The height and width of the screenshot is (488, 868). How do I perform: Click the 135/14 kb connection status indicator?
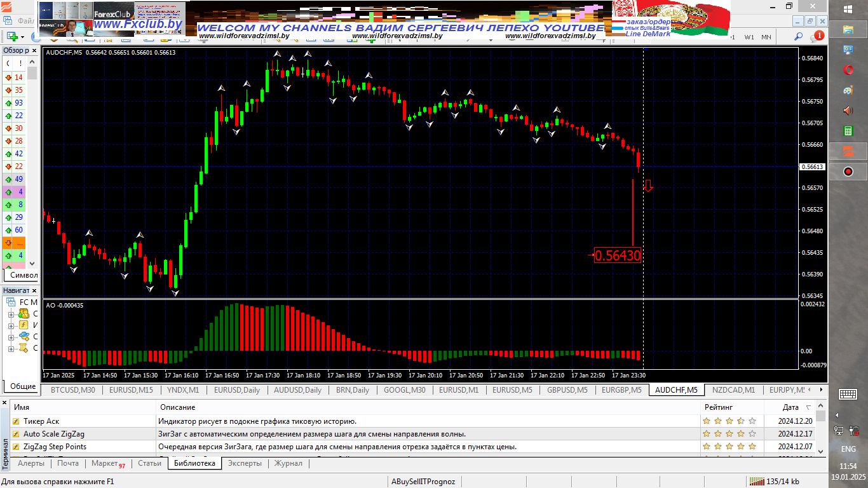click(774, 482)
